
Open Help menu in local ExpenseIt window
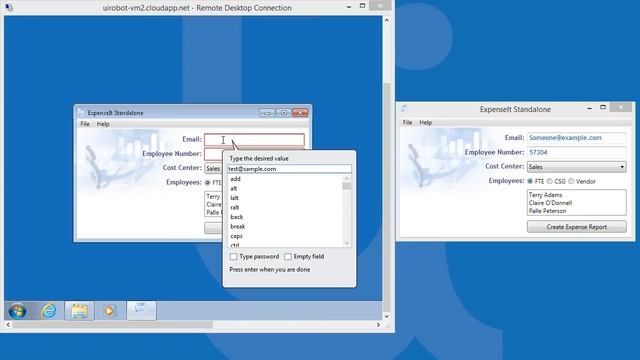pyautogui.click(x=425, y=122)
